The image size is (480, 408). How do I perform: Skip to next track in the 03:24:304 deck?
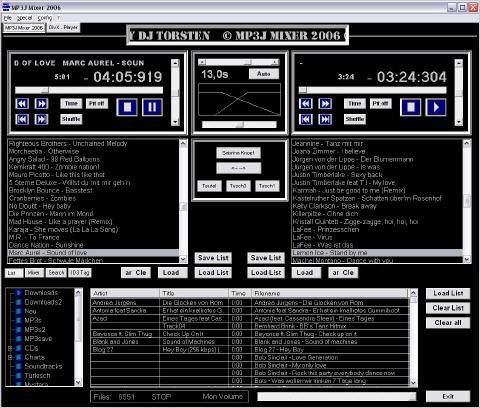point(325,119)
